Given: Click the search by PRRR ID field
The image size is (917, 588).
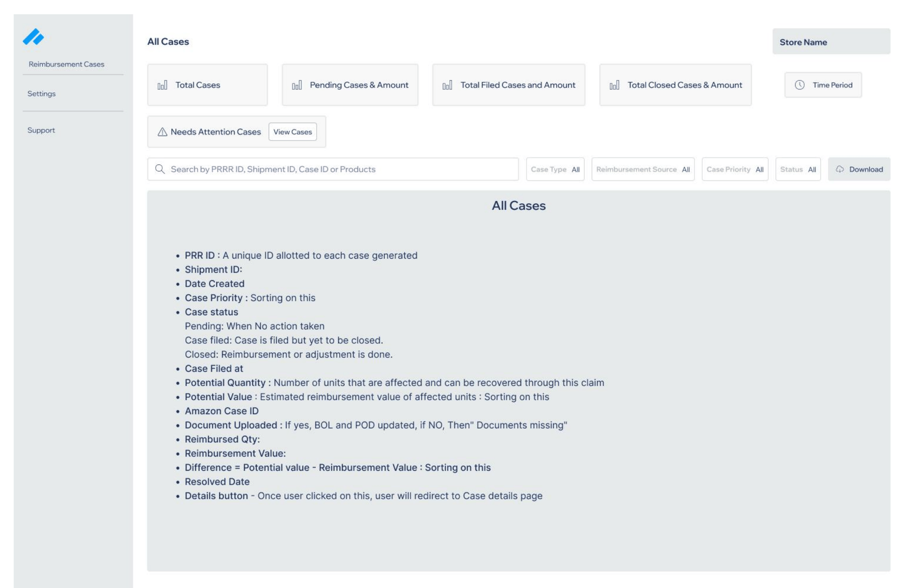Looking at the screenshot, I should coord(333,169).
